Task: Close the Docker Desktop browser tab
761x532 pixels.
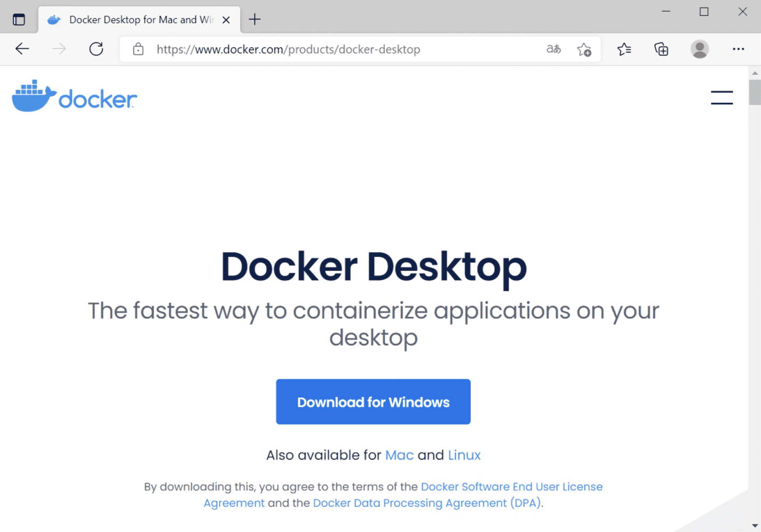Action: tap(226, 20)
